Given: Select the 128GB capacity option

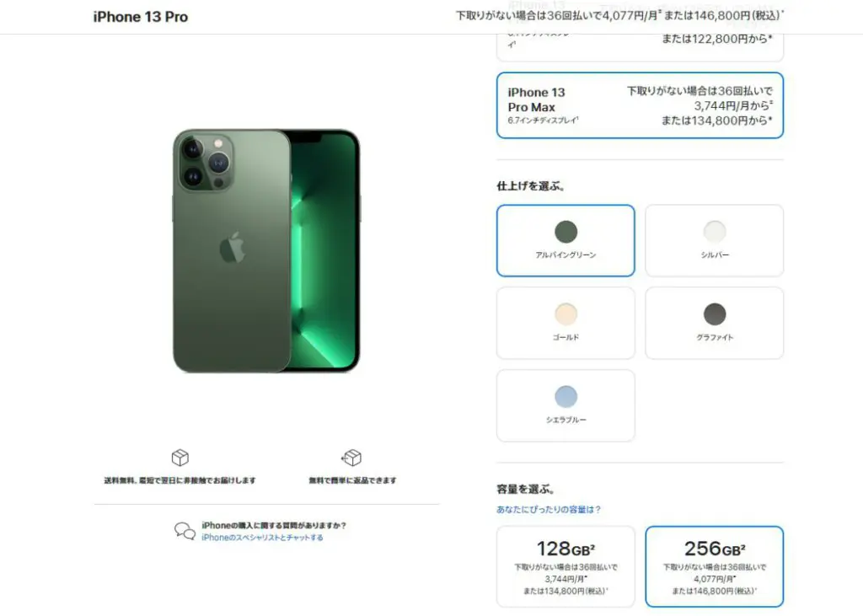Looking at the screenshot, I should 566,566.
